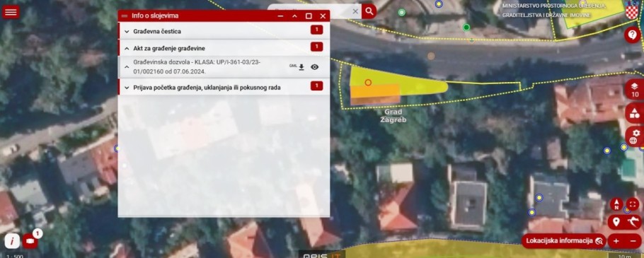Viewport: 644px width, 258px height.
Task: Click the red search magnifier button
Action: click(369, 11)
